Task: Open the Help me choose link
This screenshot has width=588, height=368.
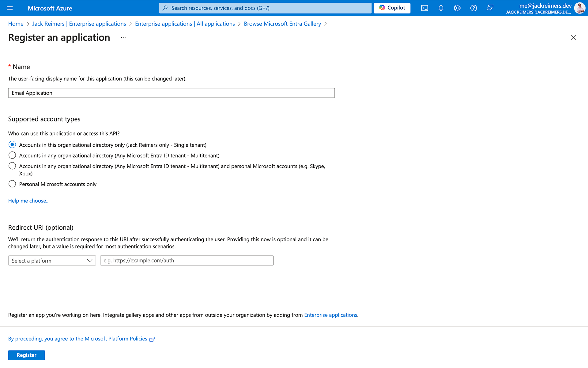Action: click(29, 201)
